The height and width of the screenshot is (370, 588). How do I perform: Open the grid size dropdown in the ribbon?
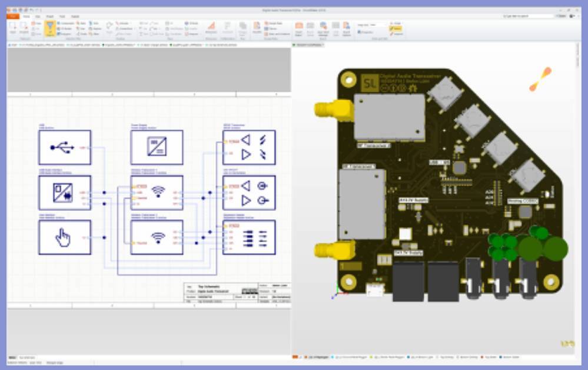point(377,25)
